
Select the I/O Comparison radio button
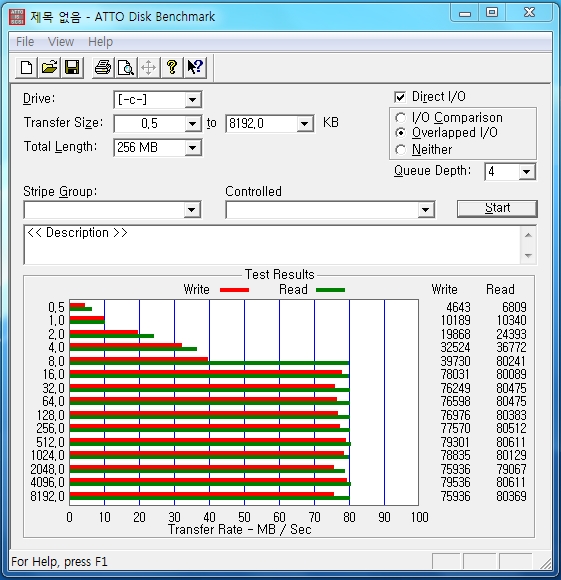pyautogui.click(x=400, y=118)
